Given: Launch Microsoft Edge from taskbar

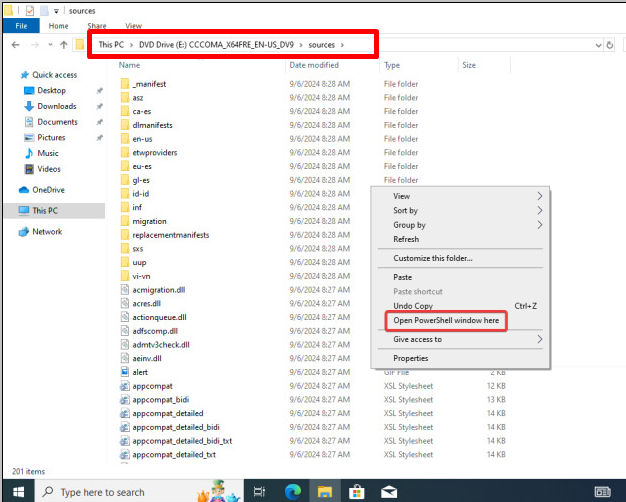Looking at the screenshot, I should click(x=293, y=492).
